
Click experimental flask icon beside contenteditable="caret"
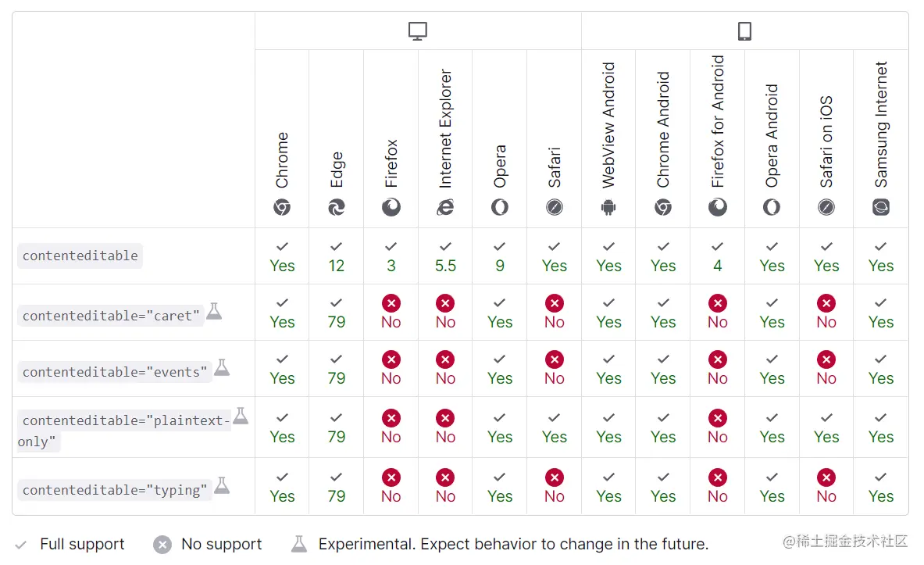click(x=214, y=311)
